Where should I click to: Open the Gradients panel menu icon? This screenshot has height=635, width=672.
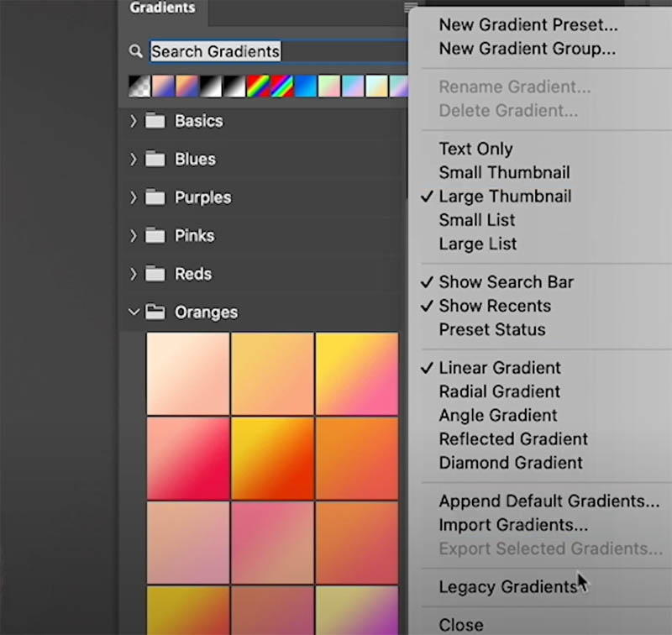[x=411, y=6]
